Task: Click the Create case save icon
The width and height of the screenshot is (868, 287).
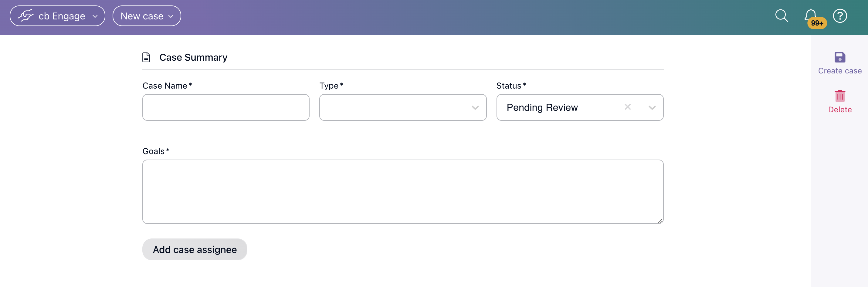Action: 840,57
